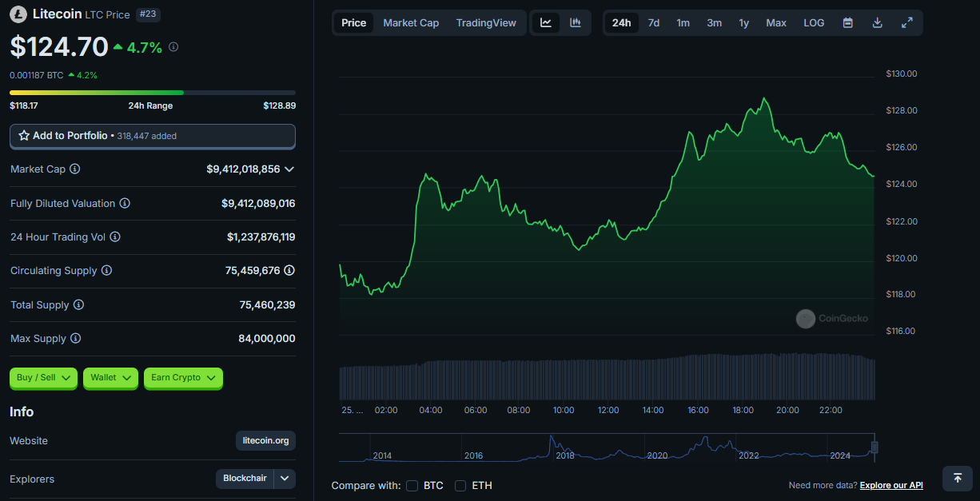Click Add to Portfolio button
This screenshot has width=980, height=501.
(153, 136)
